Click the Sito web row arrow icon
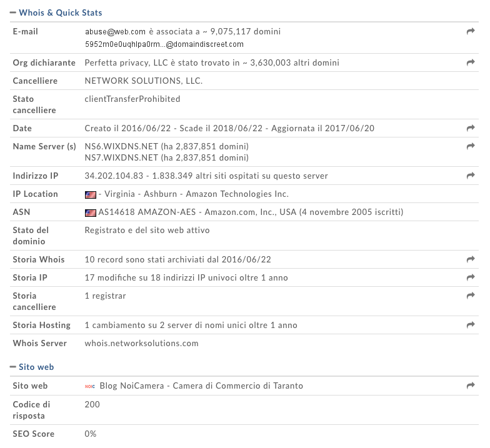This screenshot has height=448, width=490. [x=471, y=386]
